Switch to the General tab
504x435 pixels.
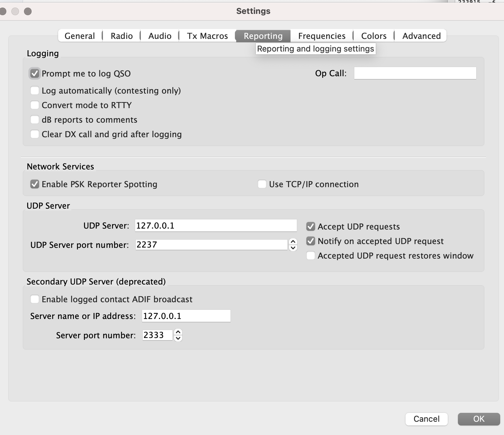(x=80, y=36)
